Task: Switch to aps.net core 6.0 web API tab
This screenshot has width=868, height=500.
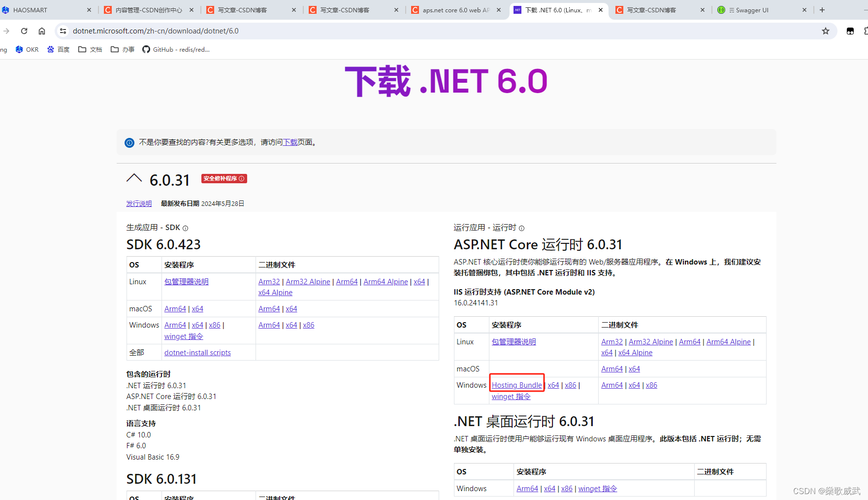Action: [456, 10]
